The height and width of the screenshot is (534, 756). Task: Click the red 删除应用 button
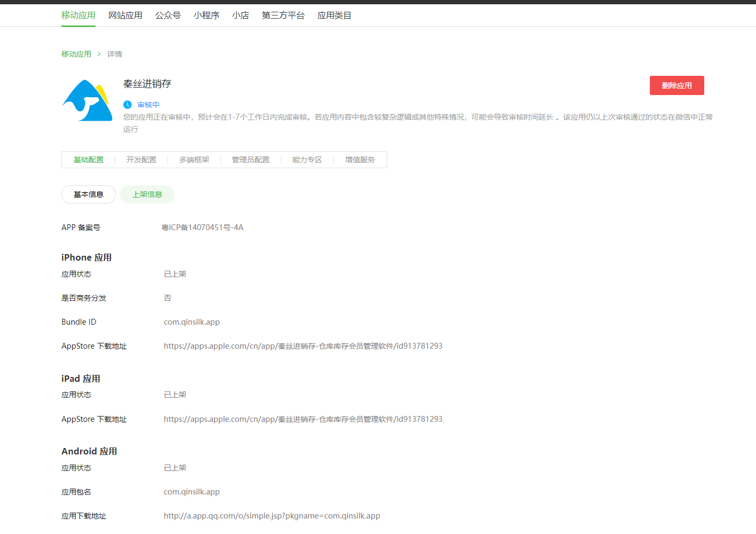click(x=677, y=85)
